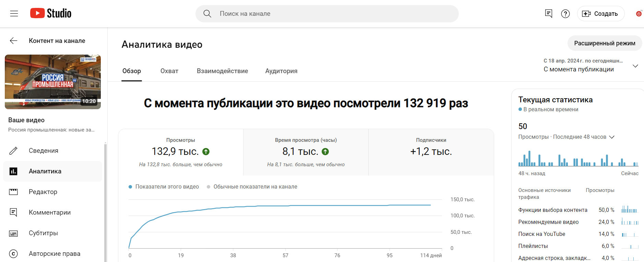
Task: Select the Просмотры metric card
Action: click(x=181, y=152)
